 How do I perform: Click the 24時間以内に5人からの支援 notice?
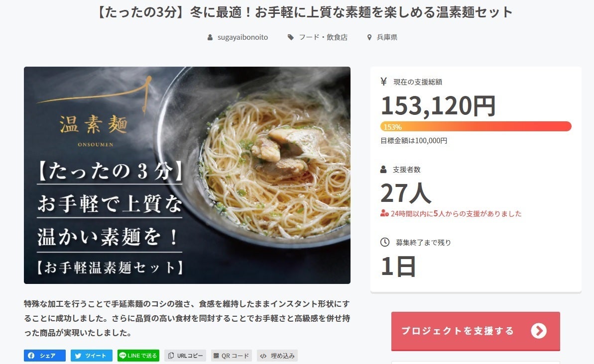pyautogui.click(x=451, y=214)
